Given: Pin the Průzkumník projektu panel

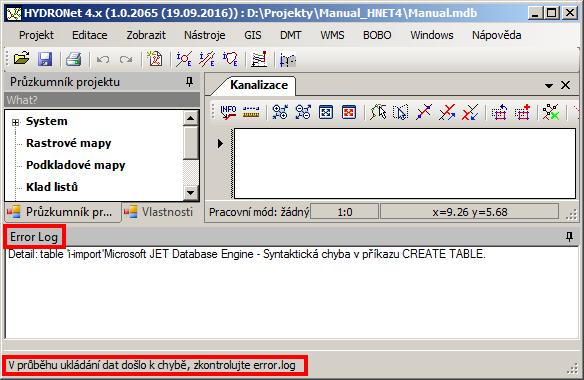Looking at the screenshot, I should 190,82.
